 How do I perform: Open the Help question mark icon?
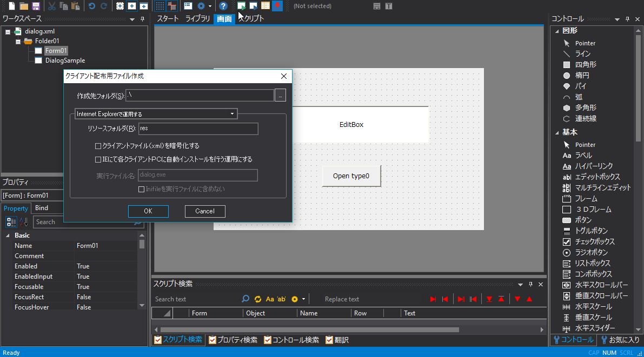223,6
